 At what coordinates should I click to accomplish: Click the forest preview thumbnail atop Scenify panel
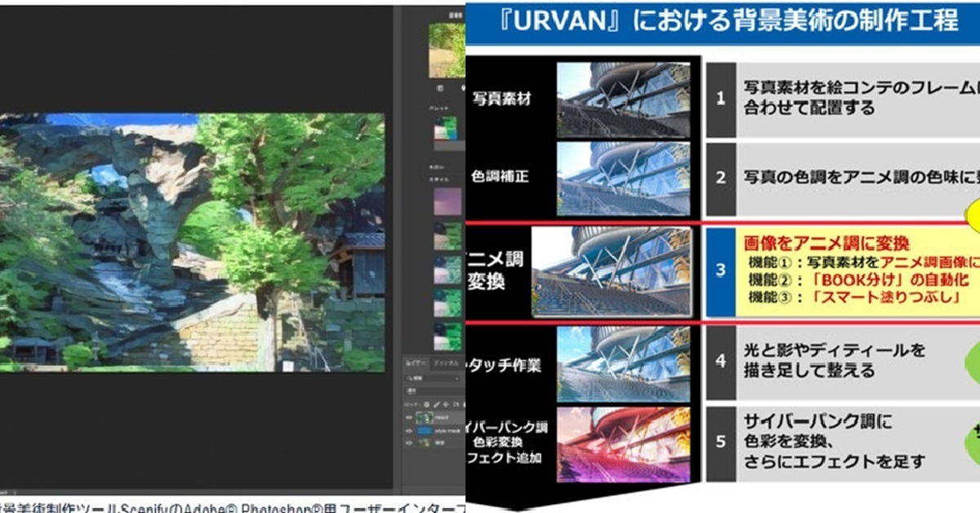448,51
